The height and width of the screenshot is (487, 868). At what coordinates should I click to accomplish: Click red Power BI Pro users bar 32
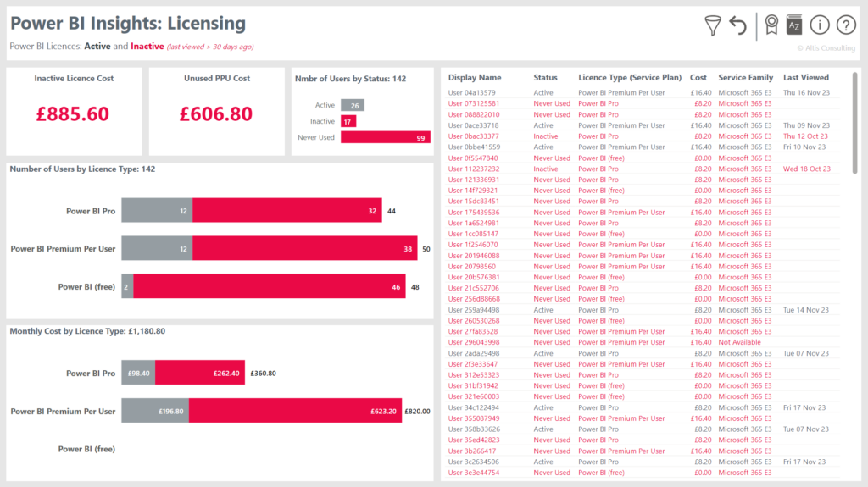[x=287, y=210]
